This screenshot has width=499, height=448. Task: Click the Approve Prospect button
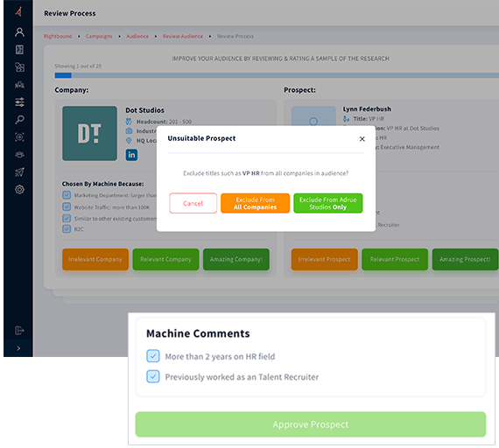pos(311,424)
